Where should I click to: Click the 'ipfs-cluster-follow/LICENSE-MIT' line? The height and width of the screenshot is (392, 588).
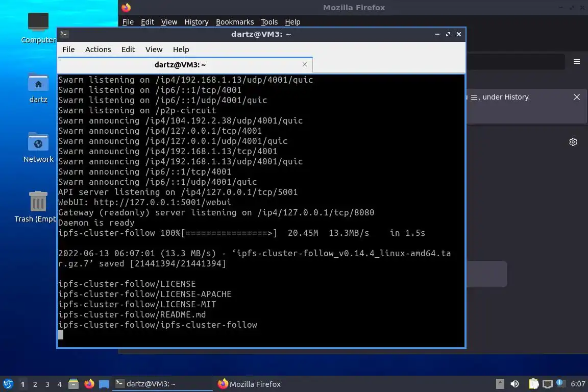coord(137,305)
